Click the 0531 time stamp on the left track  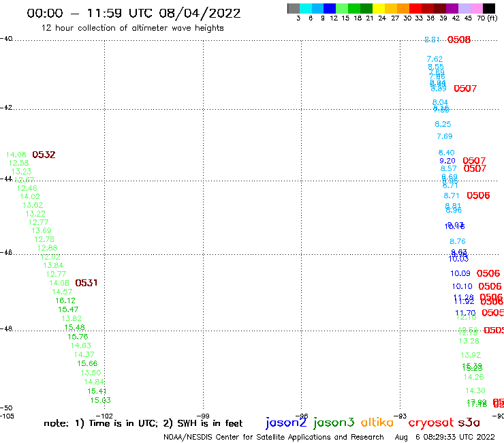pos(86,283)
